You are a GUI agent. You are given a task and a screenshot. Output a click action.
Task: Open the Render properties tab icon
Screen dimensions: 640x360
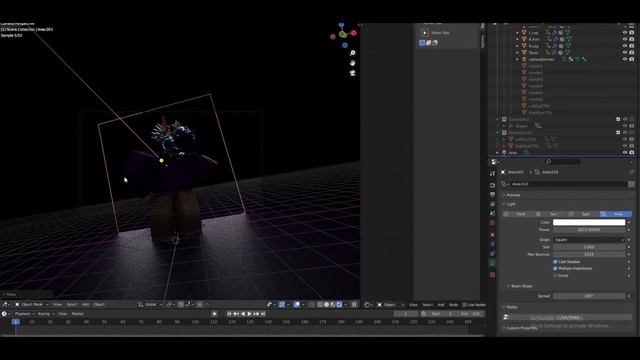[493, 185]
